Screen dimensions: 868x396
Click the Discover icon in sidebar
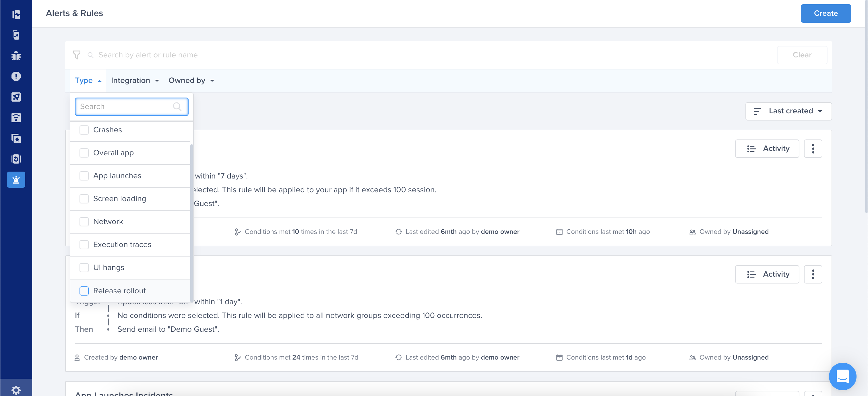[x=16, y=97]
